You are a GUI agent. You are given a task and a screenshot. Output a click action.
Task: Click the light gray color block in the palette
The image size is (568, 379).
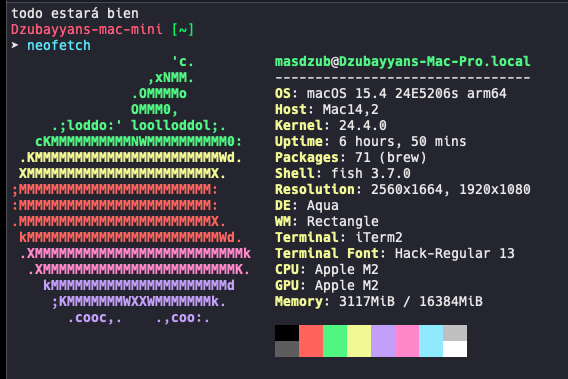pos(455,333)
